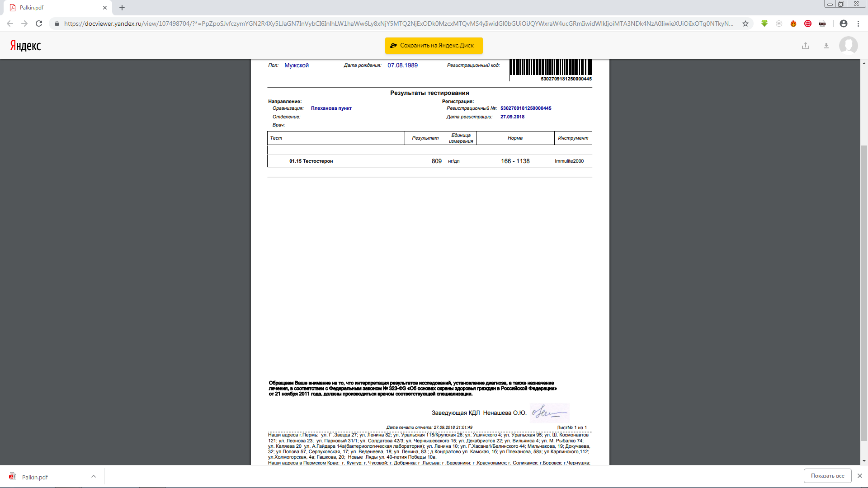Click the Yandex logo
Screen dimensions: 868x488
26,46
